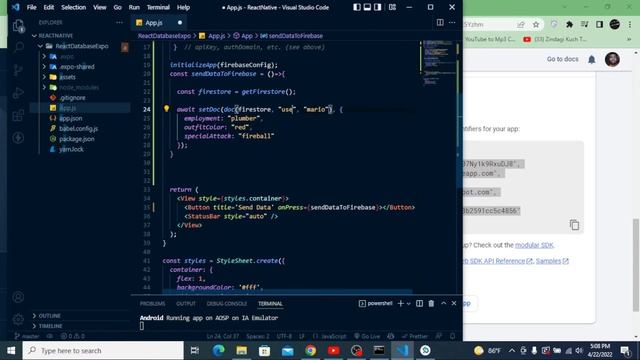The height and width of the screenshot is (360, 640).
Task: Open the Chrome side panel icon
Action: click(599, 24)
